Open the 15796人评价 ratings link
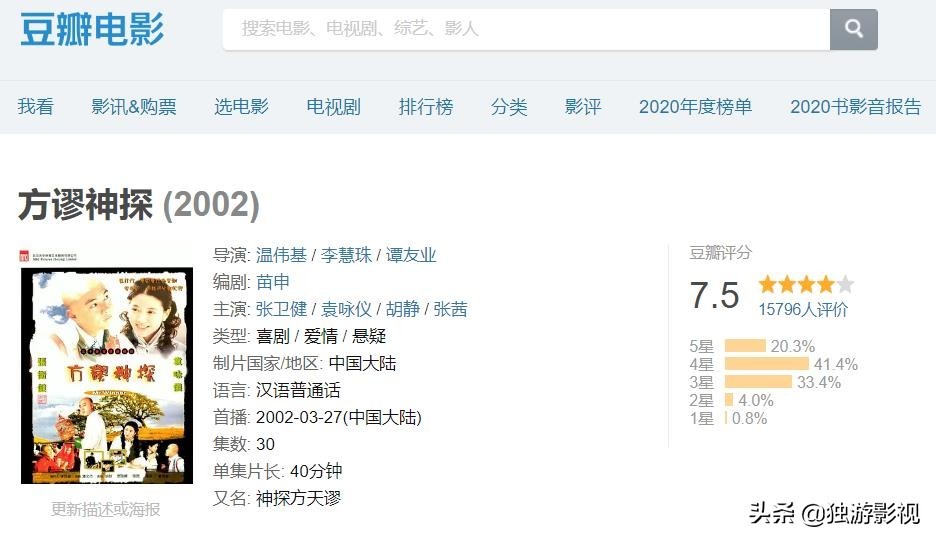 [x=803, y=310]
